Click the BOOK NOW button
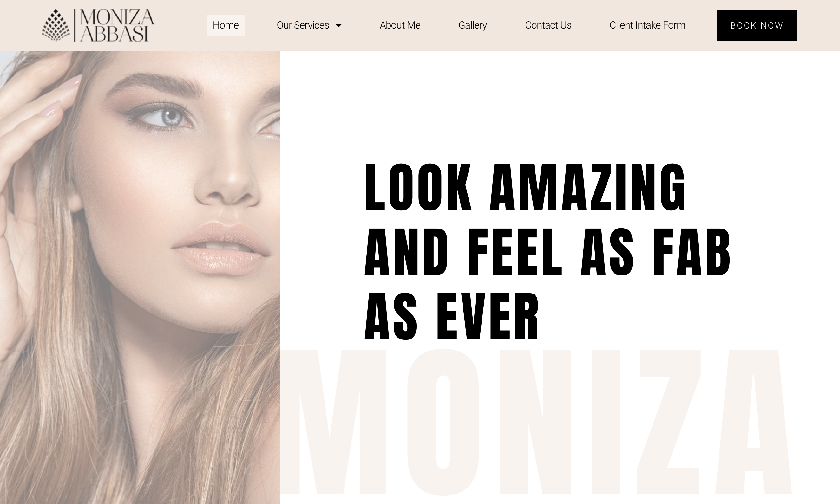Image resolution: width=840 pixels, height=504 pixels. (757, 25)
